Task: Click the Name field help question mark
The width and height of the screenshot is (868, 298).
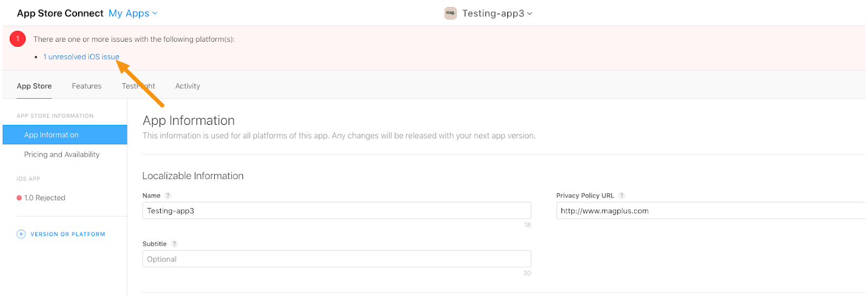Action: click(168, 195)
